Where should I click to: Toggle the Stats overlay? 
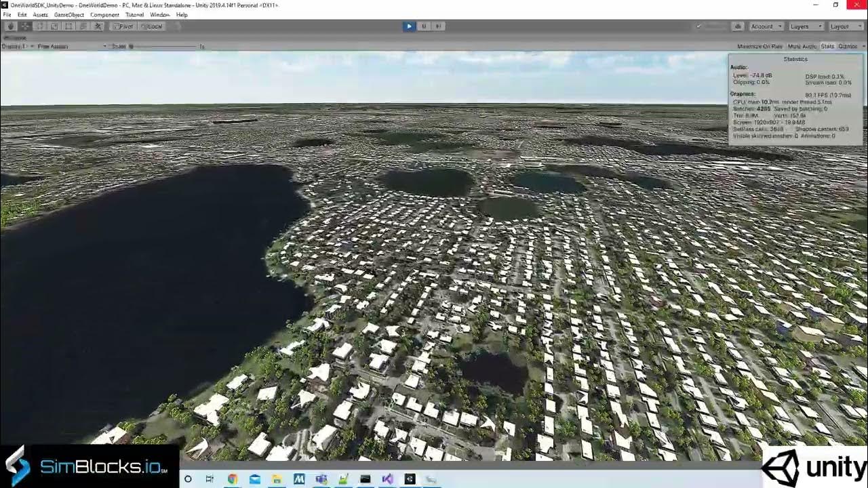(827, 46)
